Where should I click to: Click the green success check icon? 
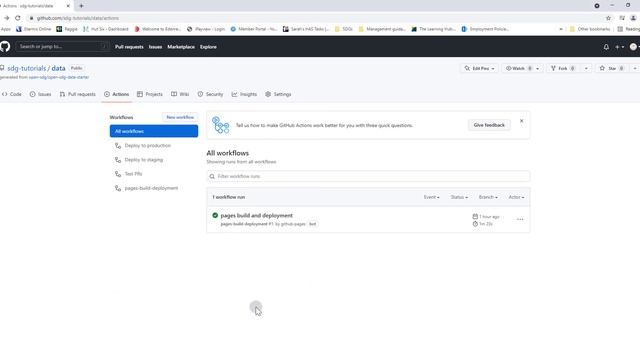pos(215,215)
